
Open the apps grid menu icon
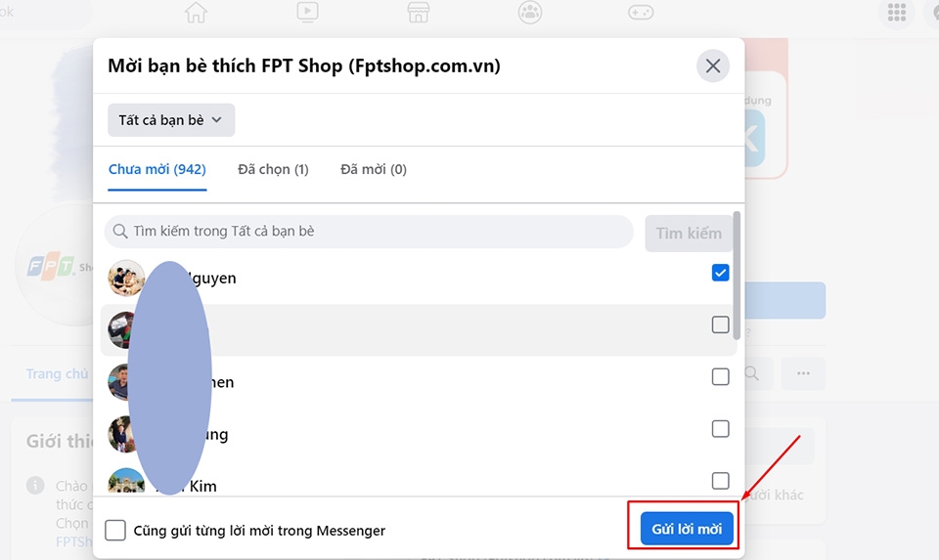897,12
